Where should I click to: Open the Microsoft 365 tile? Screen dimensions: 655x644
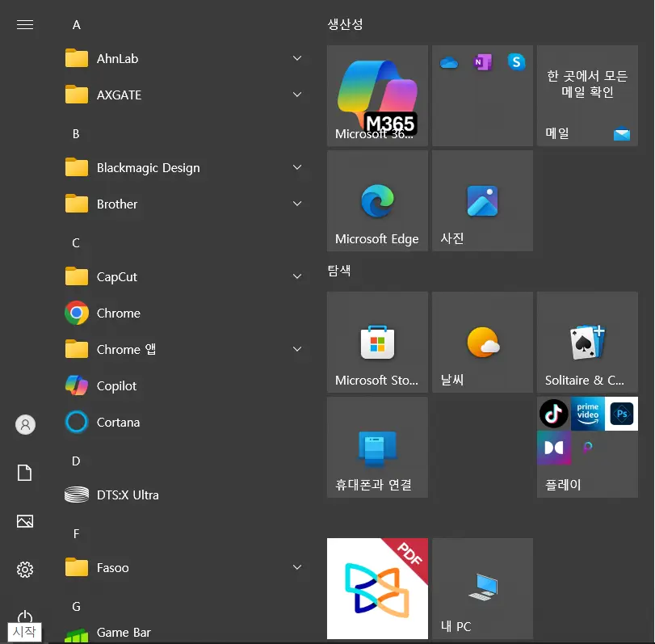coord(377,95)
